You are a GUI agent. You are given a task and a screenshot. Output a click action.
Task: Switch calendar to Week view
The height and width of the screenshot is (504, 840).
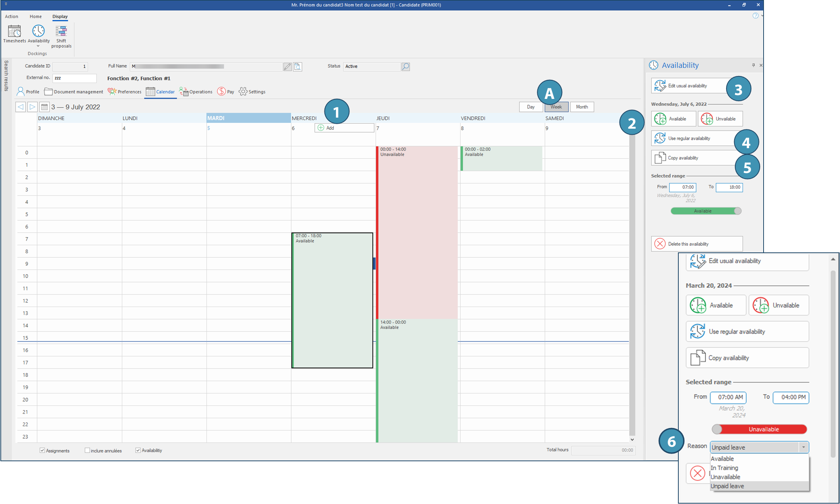(556, 107)
